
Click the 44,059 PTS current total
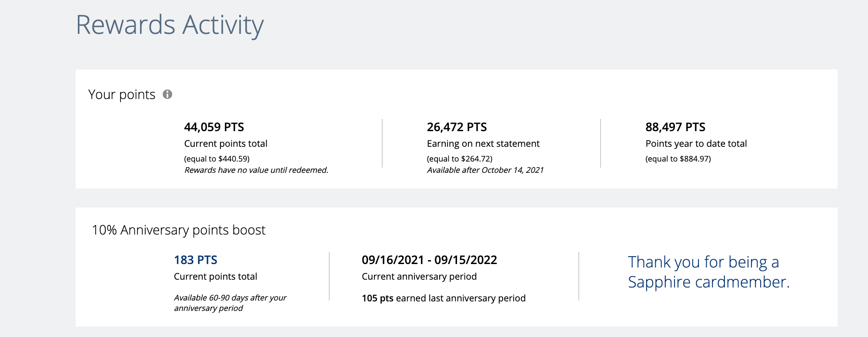[214, 127]
